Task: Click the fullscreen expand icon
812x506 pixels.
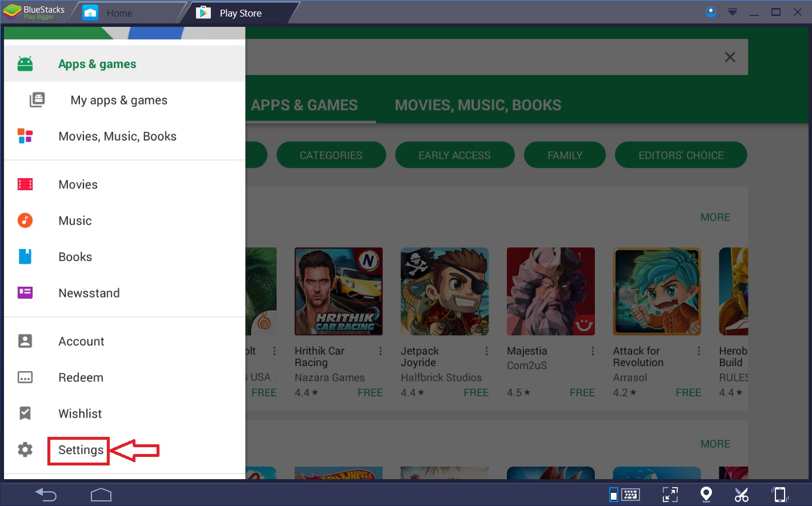Action: click(670, 495)
